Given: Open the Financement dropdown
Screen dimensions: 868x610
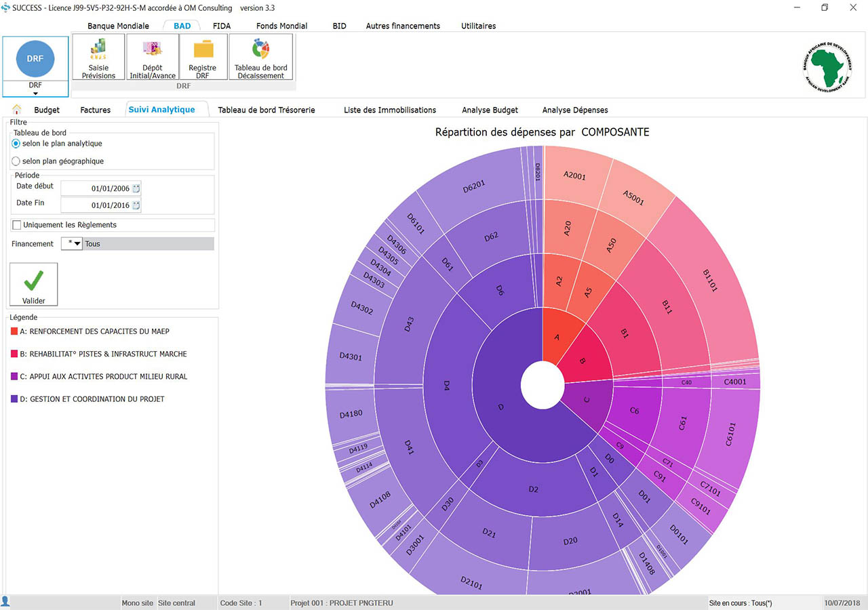Looking at the screenshot, I should click(71, 243).
